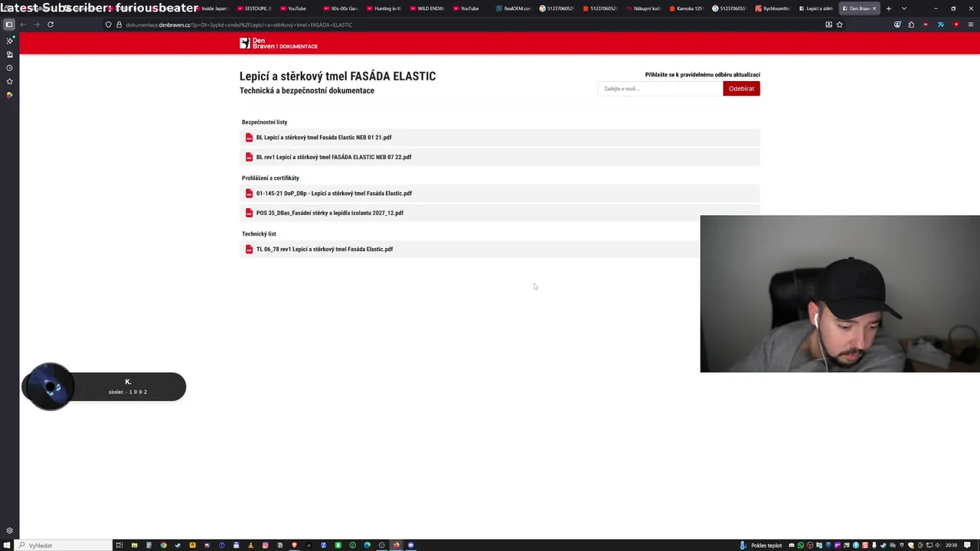
Task: Switch to the Rychloomítn tab
Action: [772, 8]
